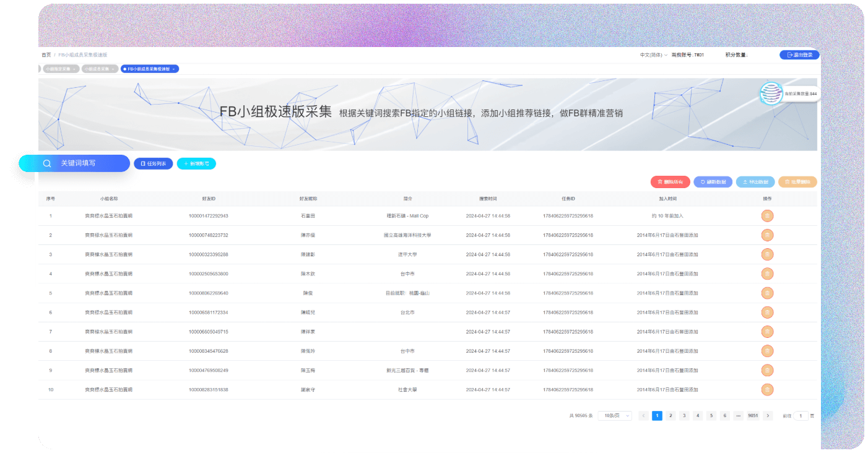The image size is (868, 453).
Task: Go to next page arrow
Action: 768,416
